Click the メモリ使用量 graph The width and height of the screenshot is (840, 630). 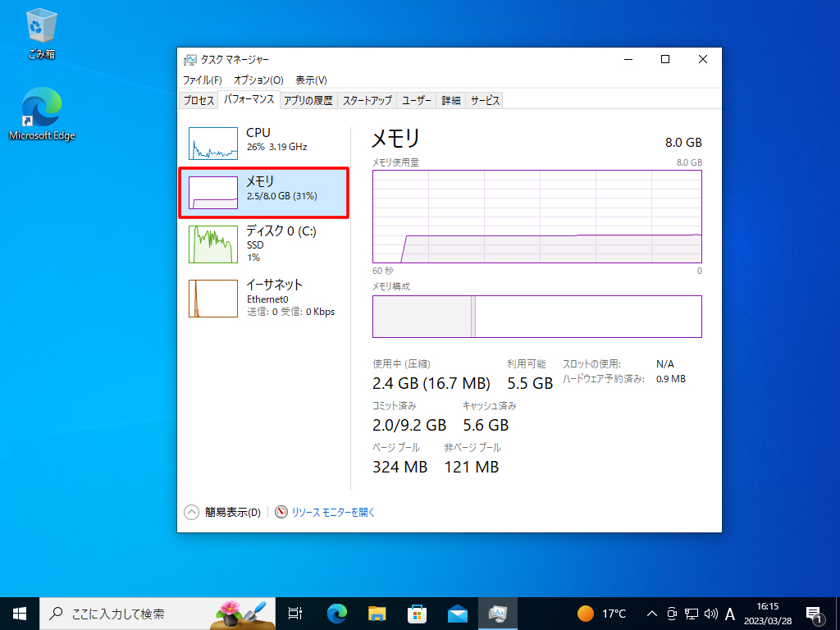(536, 217)
